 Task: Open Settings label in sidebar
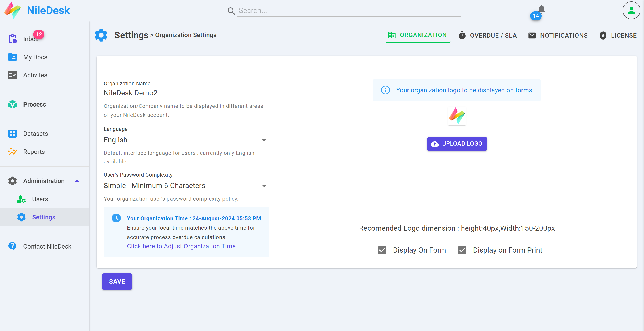point(44,217)
